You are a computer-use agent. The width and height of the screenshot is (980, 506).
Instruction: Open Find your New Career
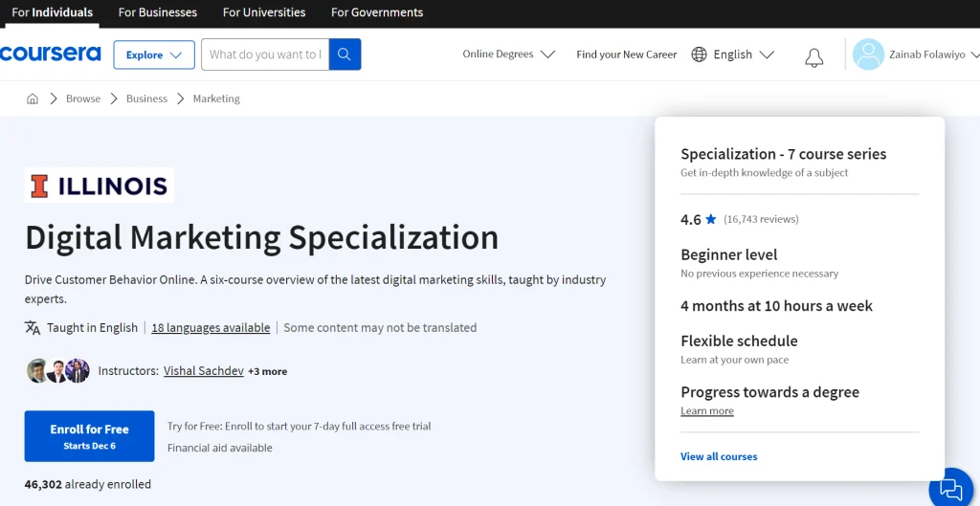pos(626,55)
